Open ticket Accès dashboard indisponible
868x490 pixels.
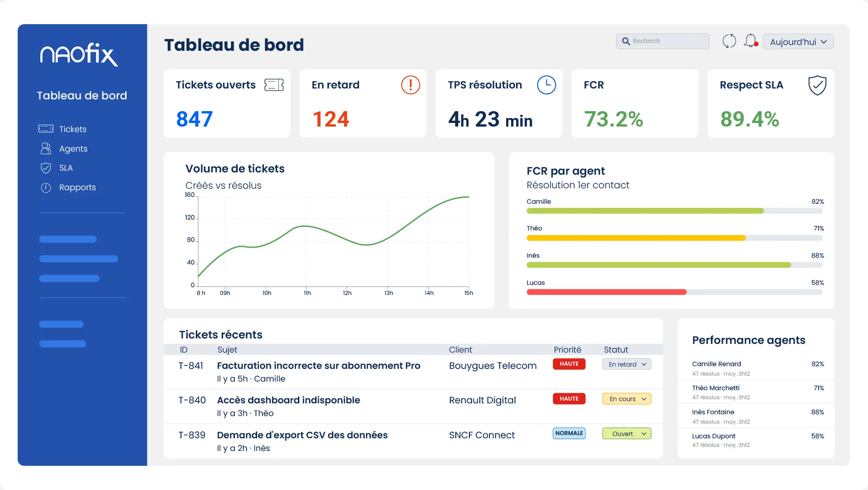click(x=288, y=400)
